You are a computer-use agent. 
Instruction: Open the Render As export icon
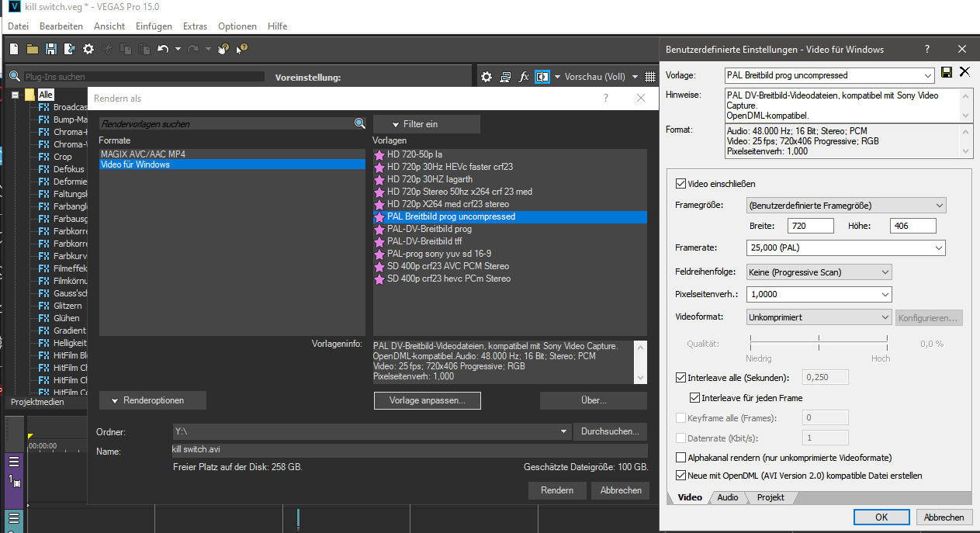[x=70, y=49]
